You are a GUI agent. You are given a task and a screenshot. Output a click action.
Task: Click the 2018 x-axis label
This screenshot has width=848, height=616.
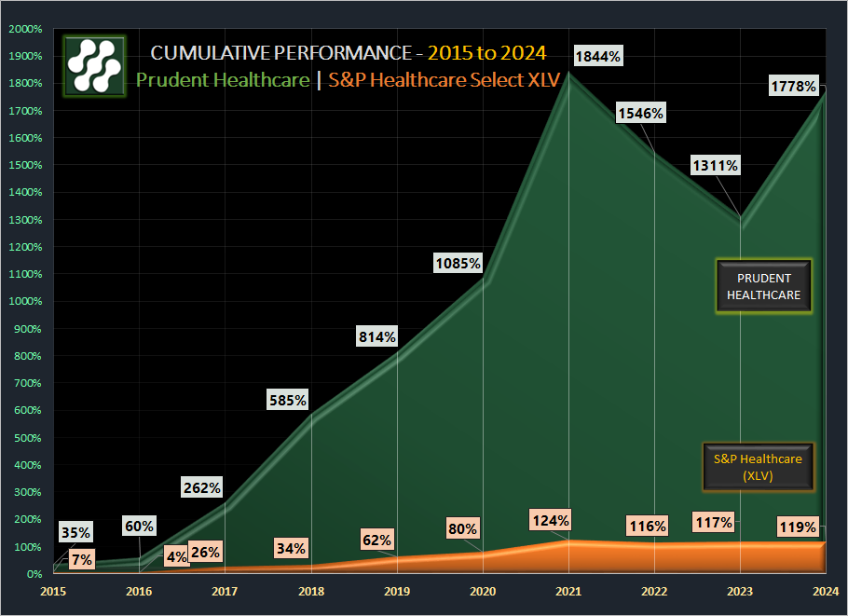tap(311, 591)
